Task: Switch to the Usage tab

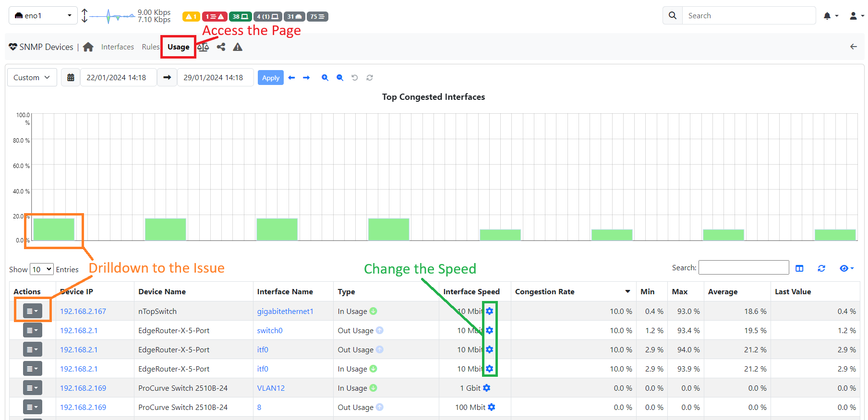Action: tap(178, 47)
